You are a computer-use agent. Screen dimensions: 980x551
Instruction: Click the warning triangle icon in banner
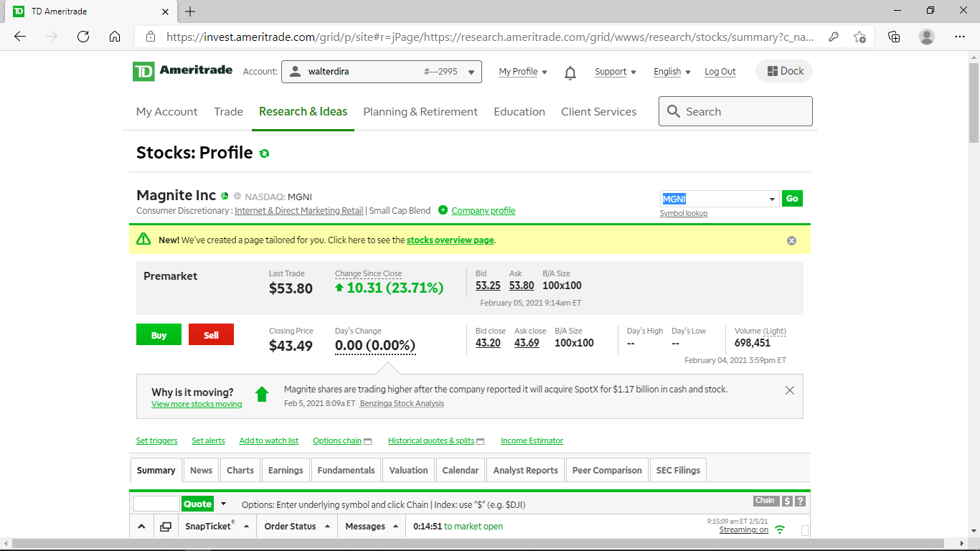click(x=143, y=239)
